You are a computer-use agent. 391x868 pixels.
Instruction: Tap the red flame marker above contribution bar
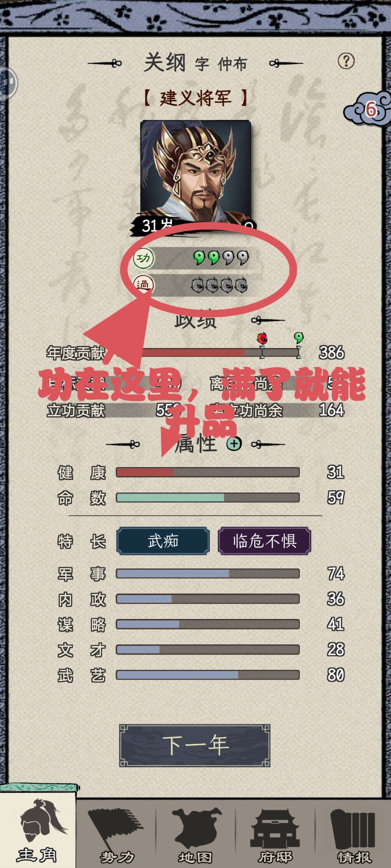coord(262,339)
